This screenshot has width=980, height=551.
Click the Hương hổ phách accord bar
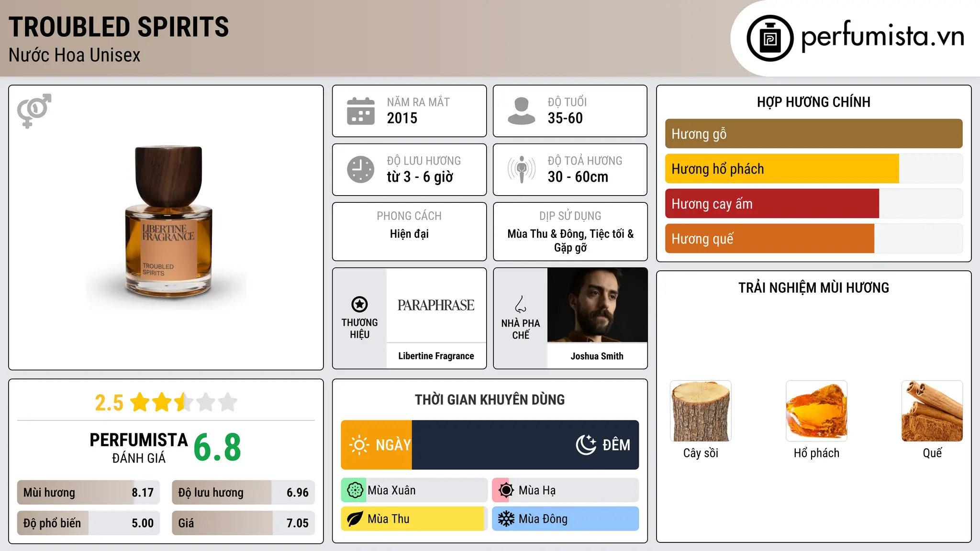pos(813,169)
